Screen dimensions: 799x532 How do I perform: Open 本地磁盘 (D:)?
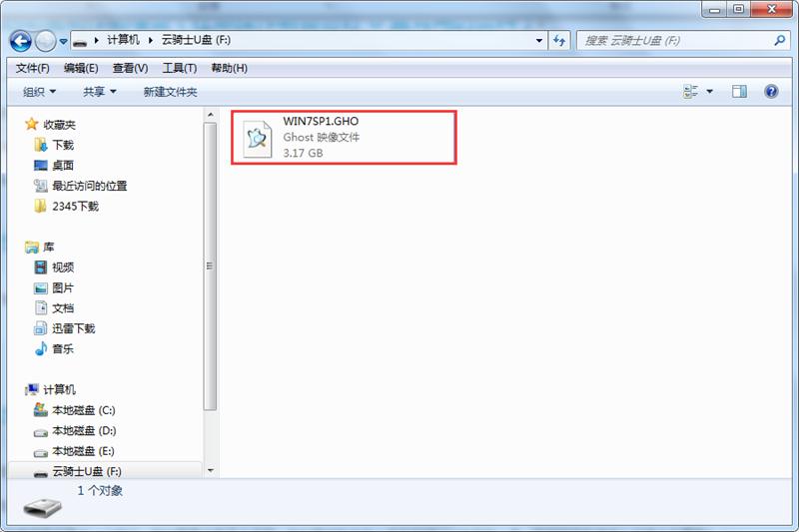[x=84, y=431]
